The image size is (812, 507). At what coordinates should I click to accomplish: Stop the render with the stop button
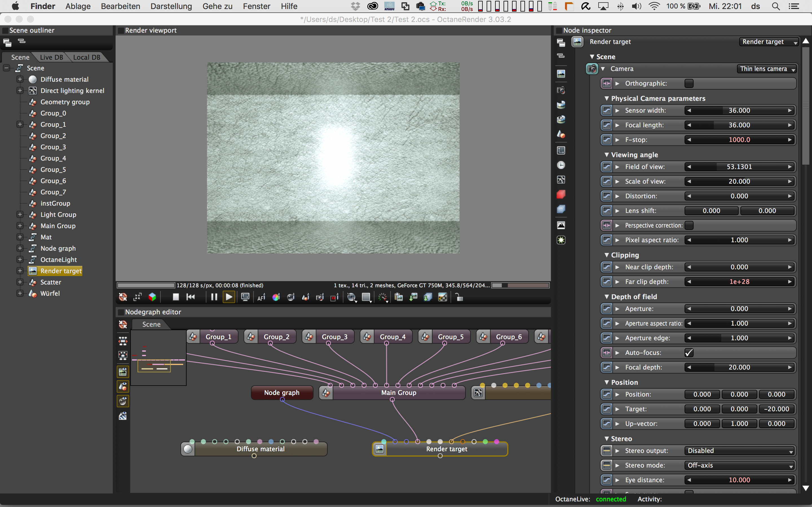[175, 297]
